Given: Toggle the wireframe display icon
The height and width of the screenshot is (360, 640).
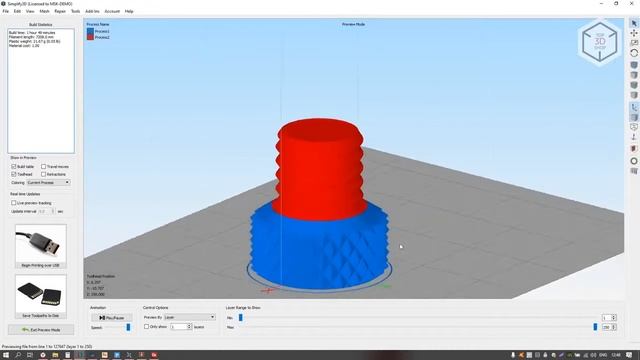Looking at the screenshot, I should [x=633, y=127].
